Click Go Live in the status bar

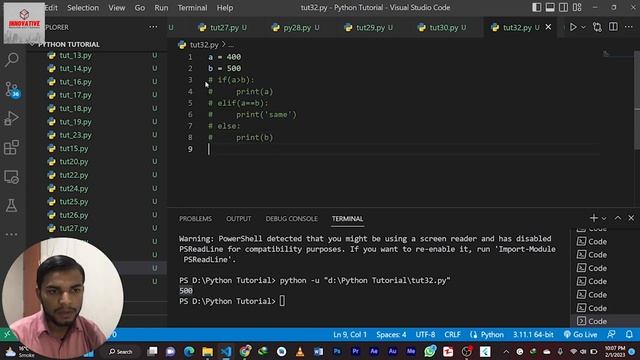581,334
